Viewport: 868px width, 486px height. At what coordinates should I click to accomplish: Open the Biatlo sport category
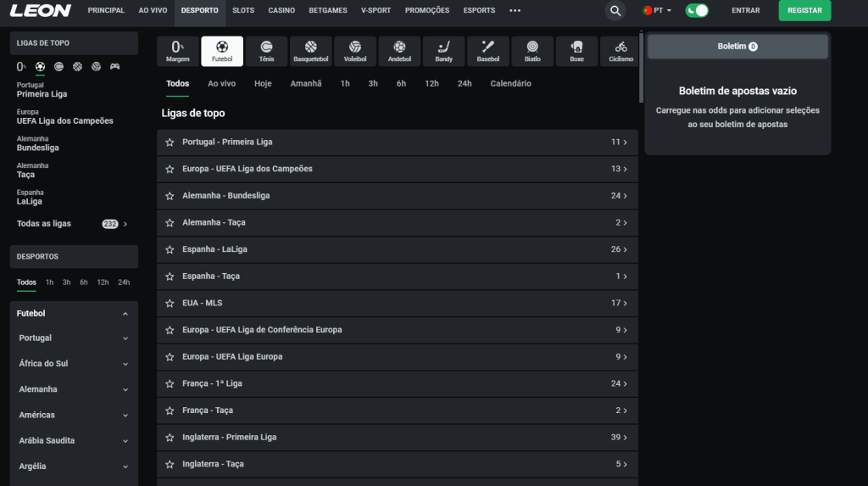(532, 51)
